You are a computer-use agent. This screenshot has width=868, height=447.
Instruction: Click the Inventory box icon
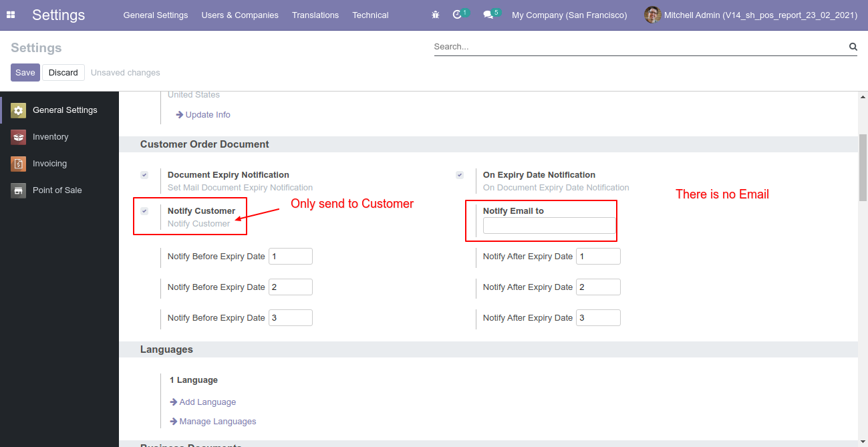click(19, 137)
